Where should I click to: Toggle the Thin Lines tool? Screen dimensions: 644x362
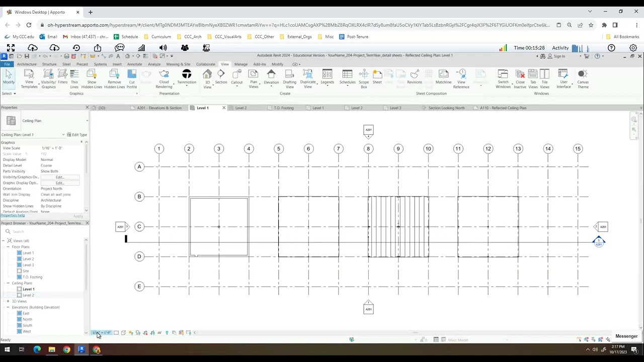pos(74,78)
